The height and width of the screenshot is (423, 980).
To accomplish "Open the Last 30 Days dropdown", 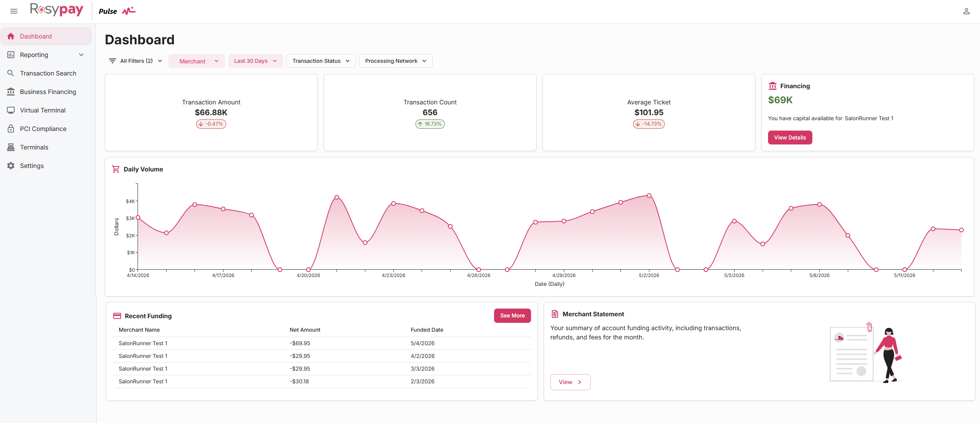I will pos(256,61).
